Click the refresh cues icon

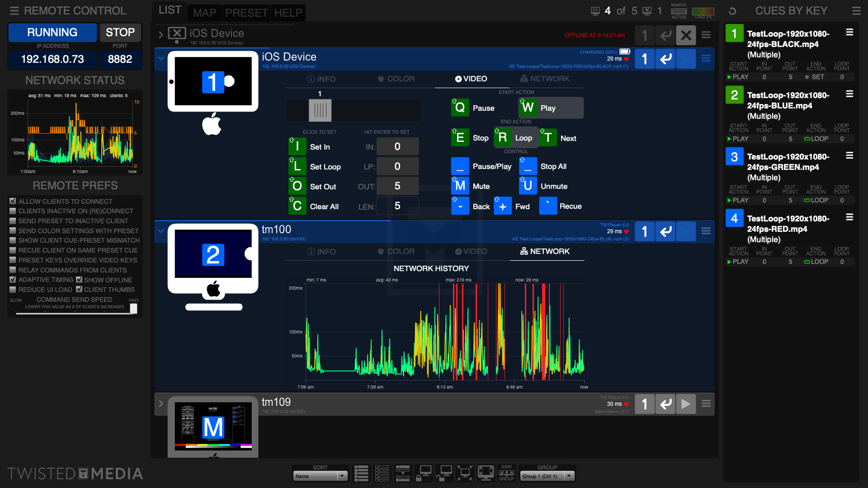pyautogui.click(x=732, y=11)
